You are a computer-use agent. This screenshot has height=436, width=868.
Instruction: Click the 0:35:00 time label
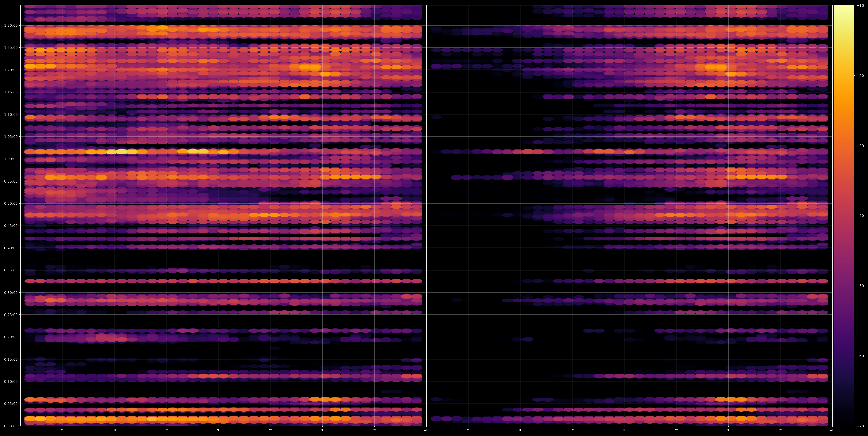[x=11, y=270]
